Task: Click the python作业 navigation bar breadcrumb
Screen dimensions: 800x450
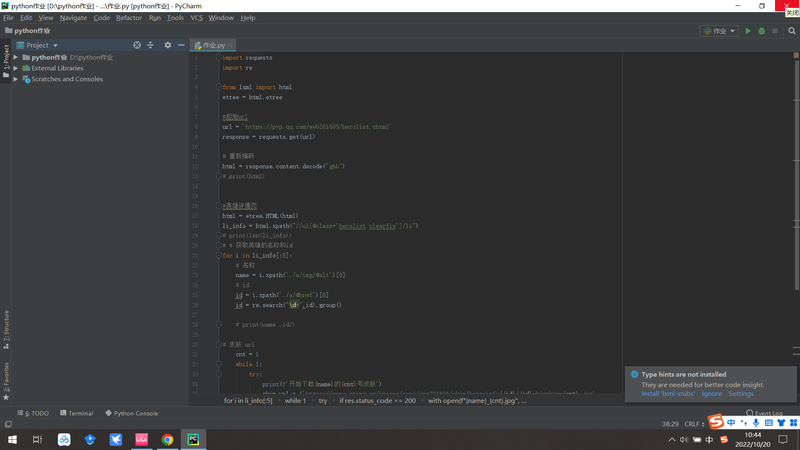Action: coord(28,31)
